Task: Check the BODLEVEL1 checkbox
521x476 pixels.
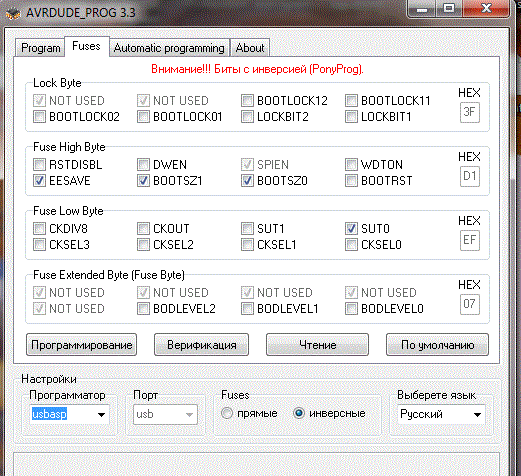Action: (x=247, y=309)
